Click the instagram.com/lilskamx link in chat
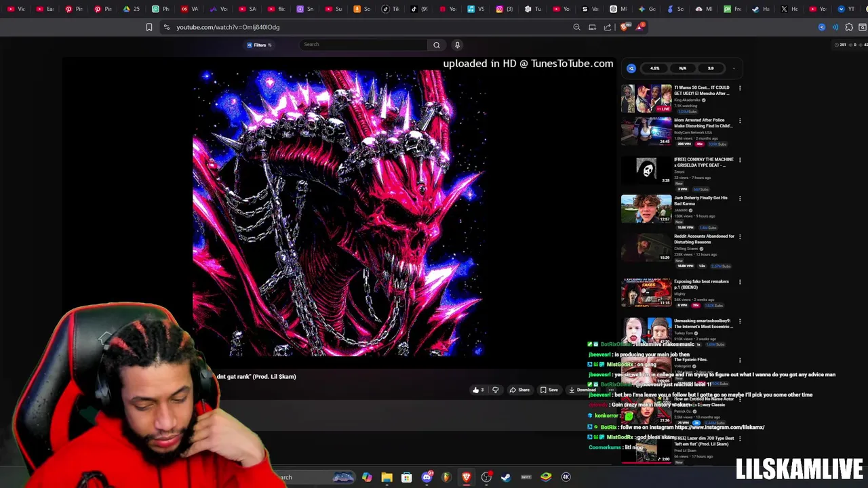This screenshot has width=868, height=488. (719, 427)
